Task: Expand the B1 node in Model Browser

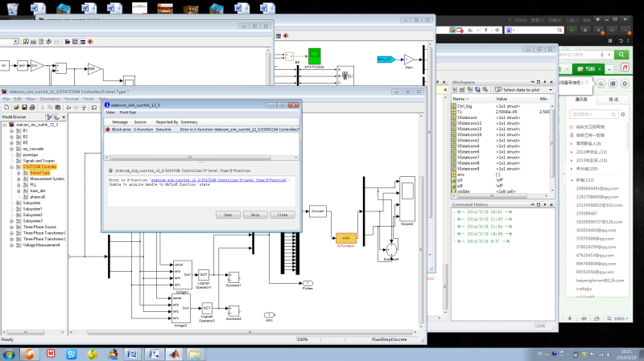Action: 11,131
